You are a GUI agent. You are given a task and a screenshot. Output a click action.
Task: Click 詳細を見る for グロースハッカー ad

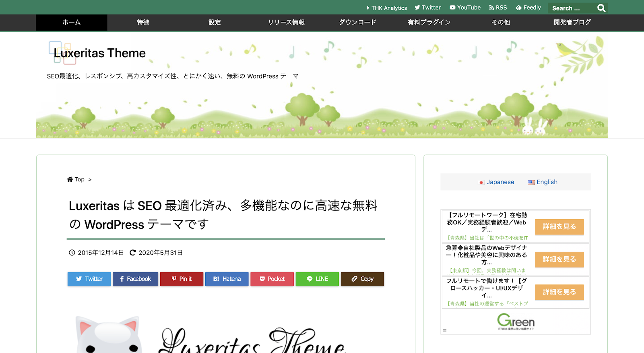[559, 292]
